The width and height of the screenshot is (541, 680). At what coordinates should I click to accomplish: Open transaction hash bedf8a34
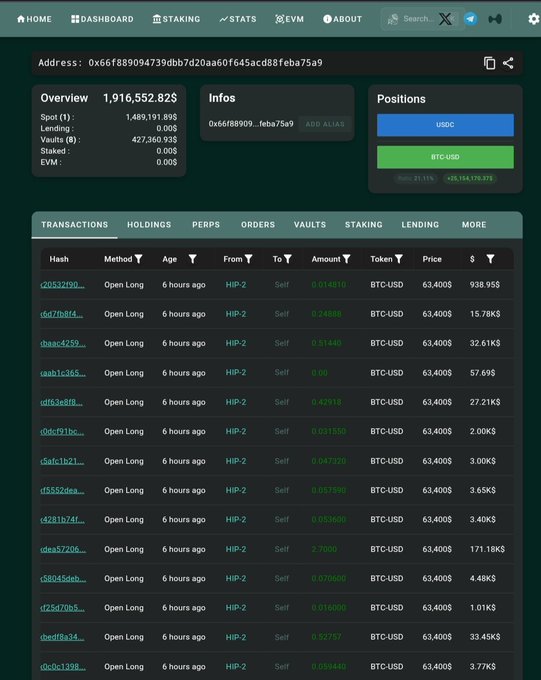click(62, 637)
